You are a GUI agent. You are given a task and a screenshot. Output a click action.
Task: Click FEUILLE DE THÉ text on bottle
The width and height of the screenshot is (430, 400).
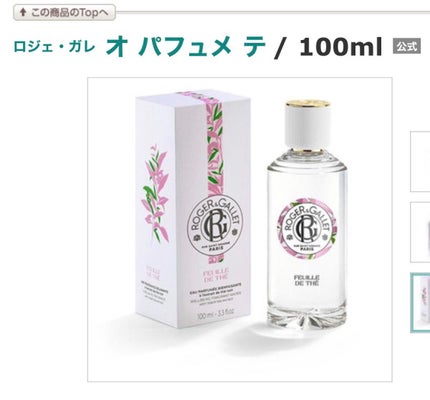click(x=307, y=280)
